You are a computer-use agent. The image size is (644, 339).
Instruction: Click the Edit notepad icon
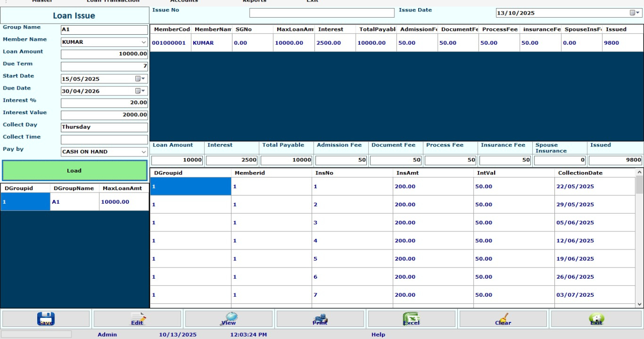(x=137, y=319)
